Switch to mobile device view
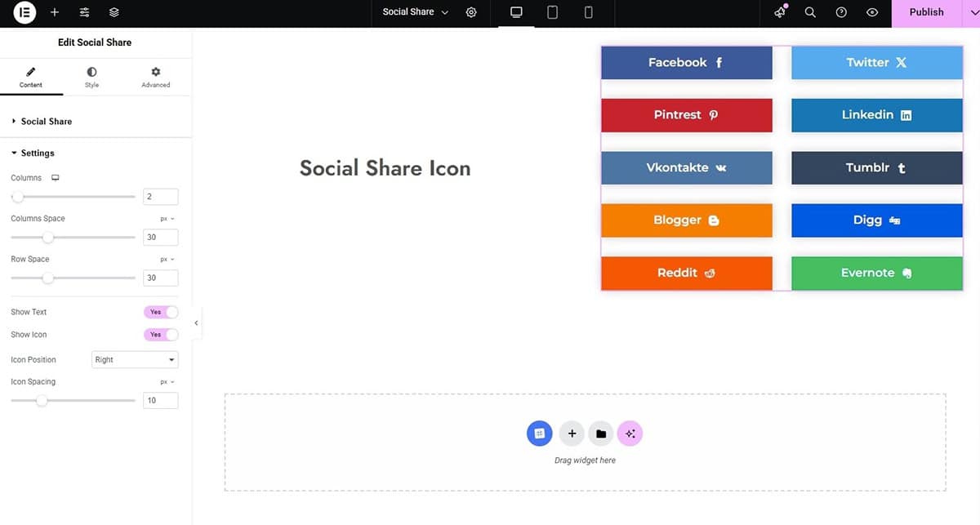Image resolution: width=980 pixels, height=525 pixels. point(588,12)
